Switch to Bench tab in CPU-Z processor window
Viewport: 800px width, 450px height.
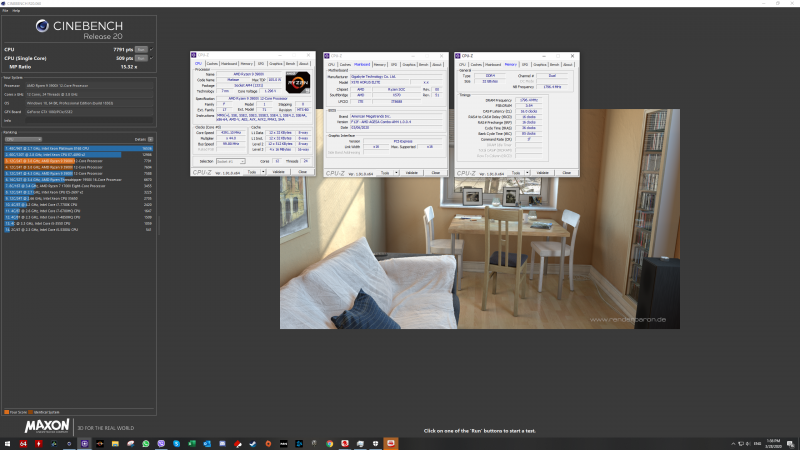click(x=289, y=63)
